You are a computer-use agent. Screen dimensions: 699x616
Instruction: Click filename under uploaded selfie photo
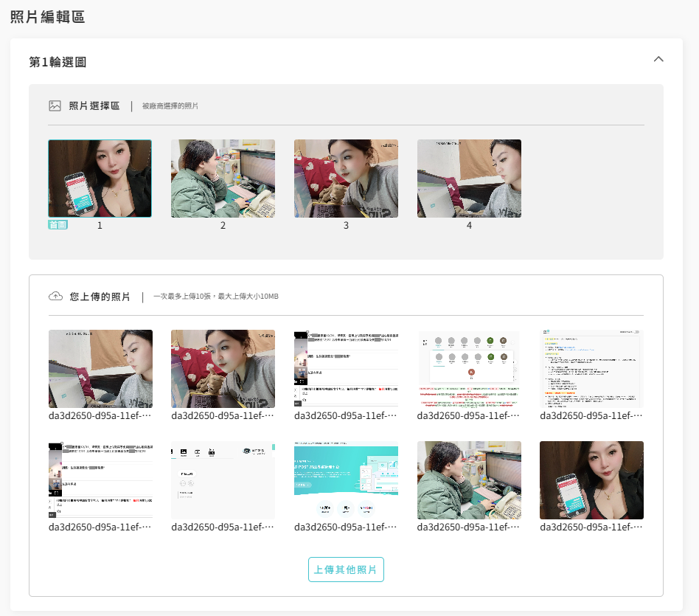[591, 527]
